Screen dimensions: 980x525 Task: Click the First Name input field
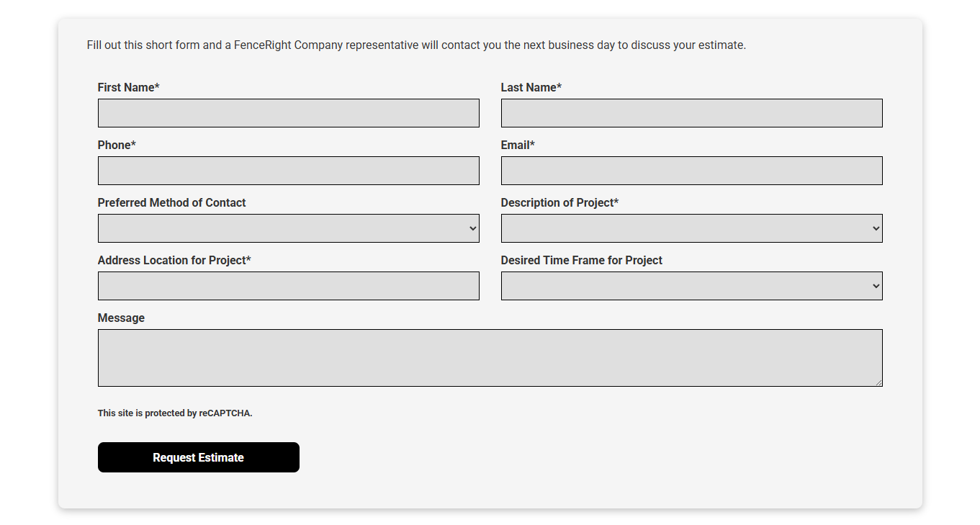[288, 113]
